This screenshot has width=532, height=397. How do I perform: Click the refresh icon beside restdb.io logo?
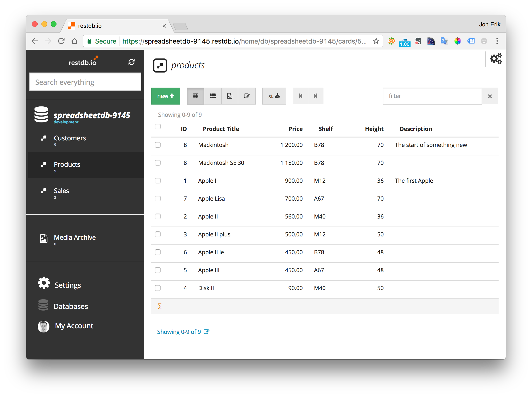click(x=131, y=62)
